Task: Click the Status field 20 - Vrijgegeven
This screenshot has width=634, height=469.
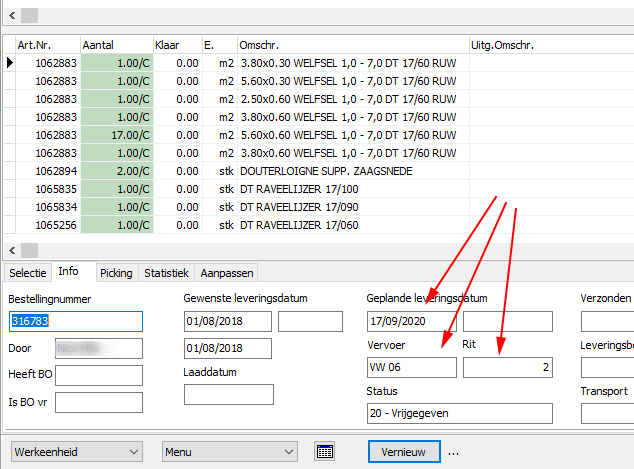Action: (460, 413)
